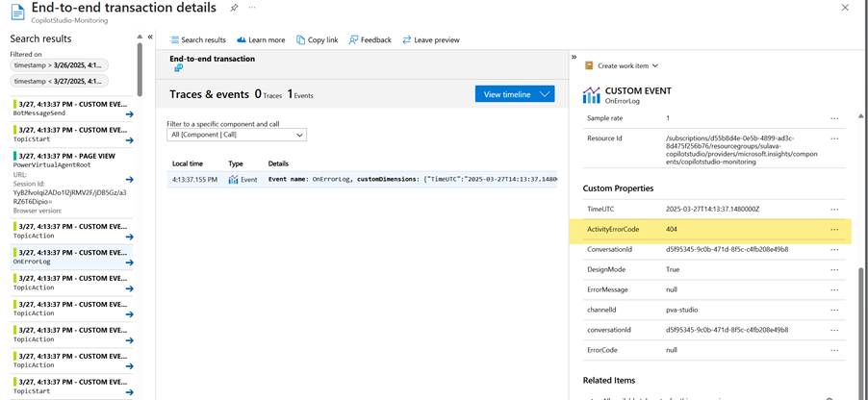
Task: Click the View timeline button
Action: pyautogui.click(x=514, y=93)
